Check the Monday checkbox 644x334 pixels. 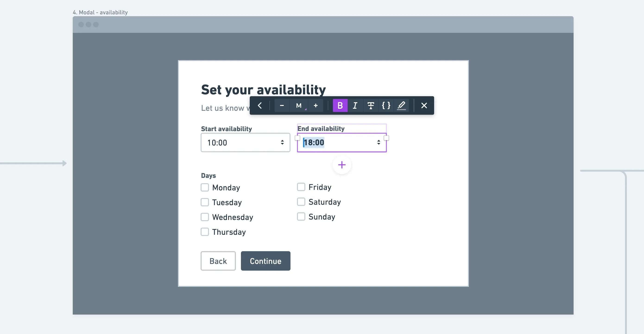(205, 187)
